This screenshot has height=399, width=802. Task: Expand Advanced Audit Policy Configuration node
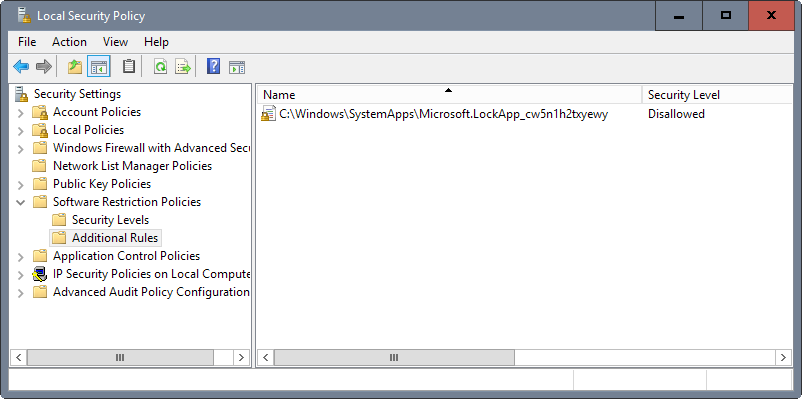click(20, 293)
